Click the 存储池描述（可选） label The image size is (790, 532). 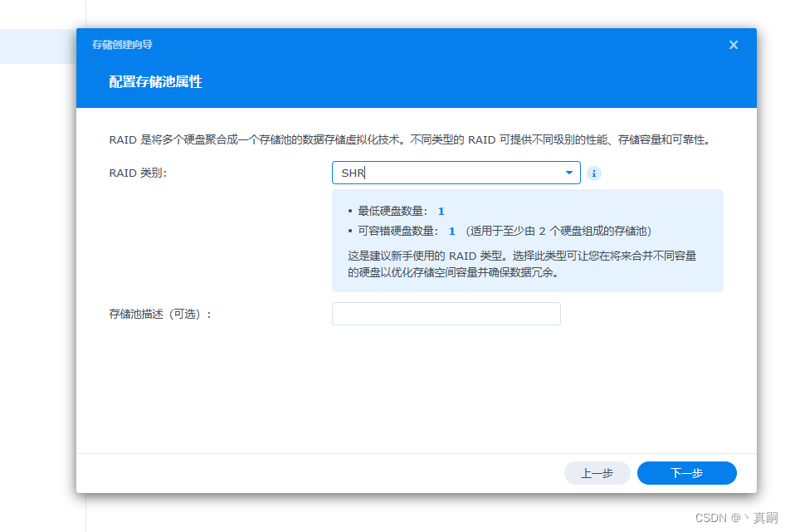[160, 315]
